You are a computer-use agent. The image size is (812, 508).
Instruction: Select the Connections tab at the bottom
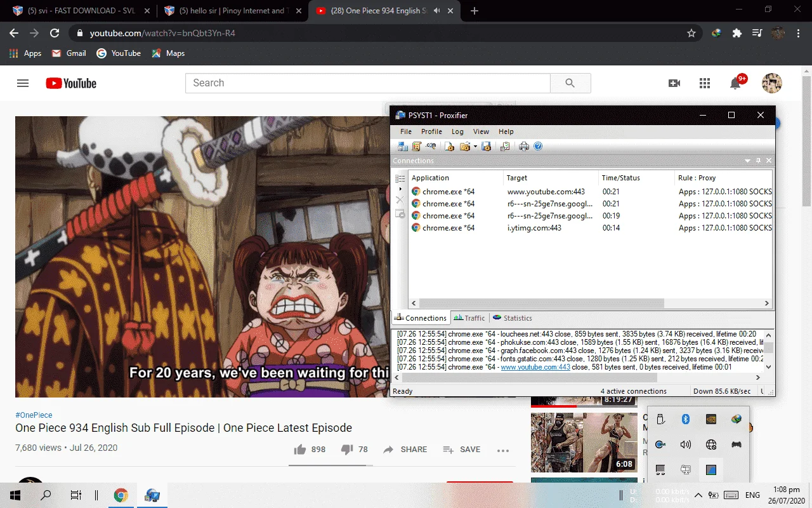click(x=421, y=318)
